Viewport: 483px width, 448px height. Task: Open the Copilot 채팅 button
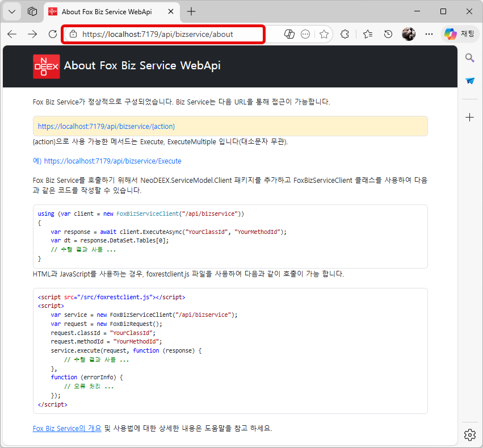460,34
